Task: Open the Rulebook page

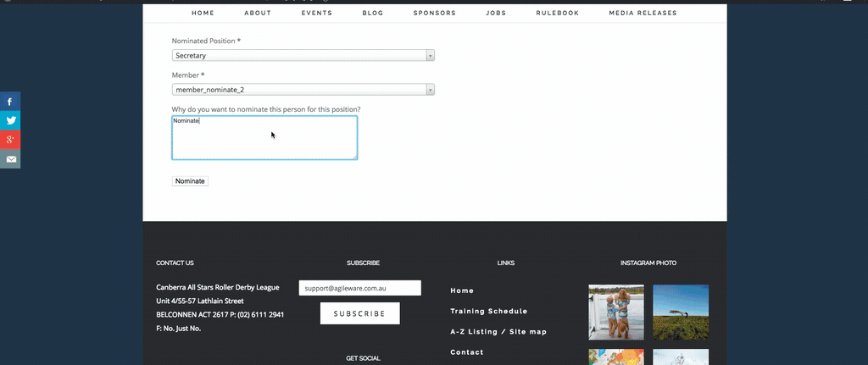Action: click(557, 14)
